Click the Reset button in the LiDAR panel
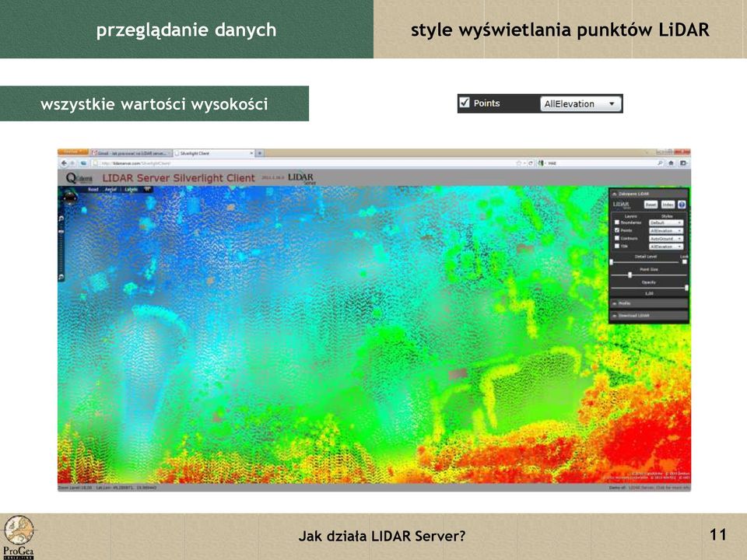The image size is (747, 560). [651, 205]
